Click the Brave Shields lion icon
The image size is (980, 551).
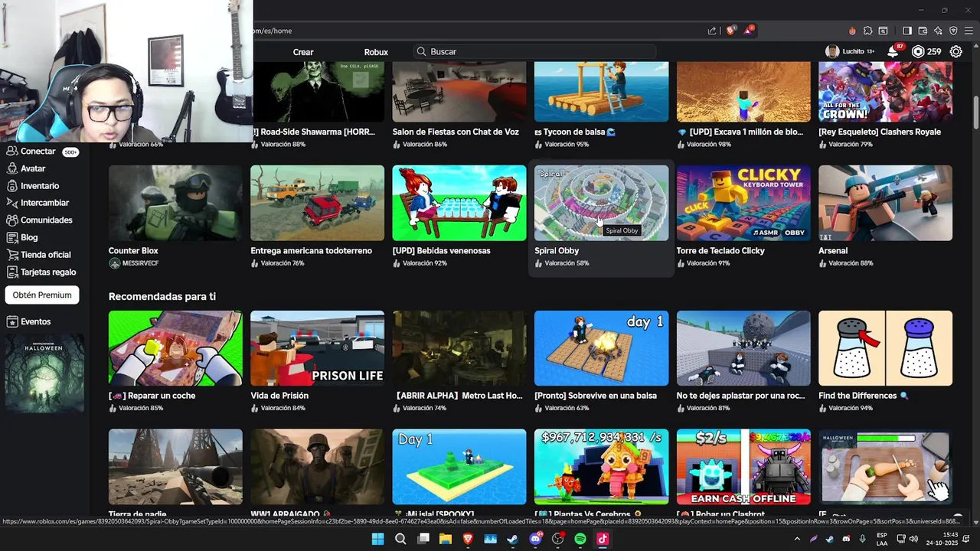pyautogui.click(x=731, y=31)
